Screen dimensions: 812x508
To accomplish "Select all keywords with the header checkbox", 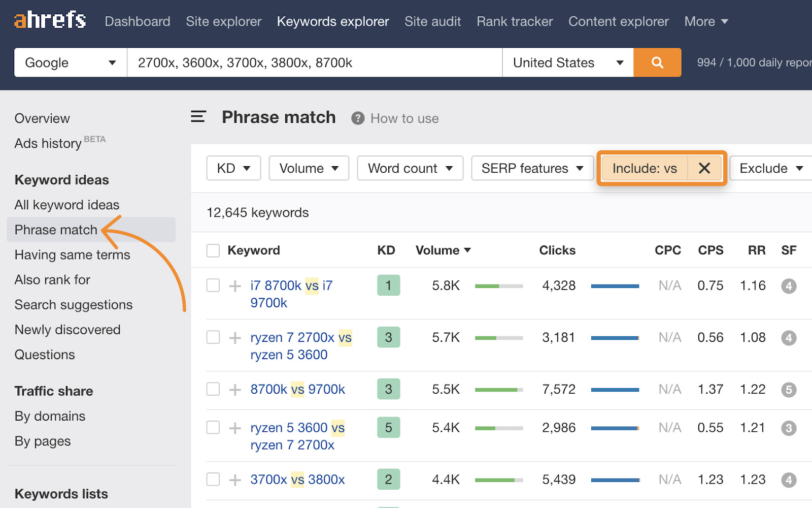I will click(213, 250).
